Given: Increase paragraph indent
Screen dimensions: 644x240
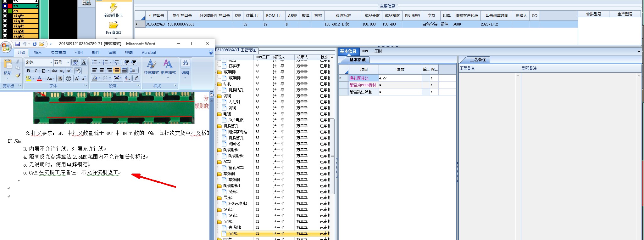Looking at the screenshot, I should (134, 62).
